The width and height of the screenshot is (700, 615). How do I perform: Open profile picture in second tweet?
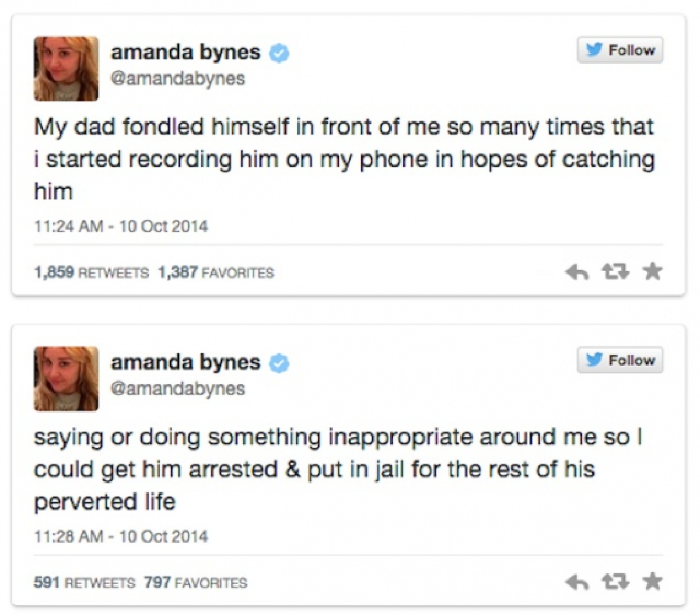pyautogui.click(x=66, y=379)
